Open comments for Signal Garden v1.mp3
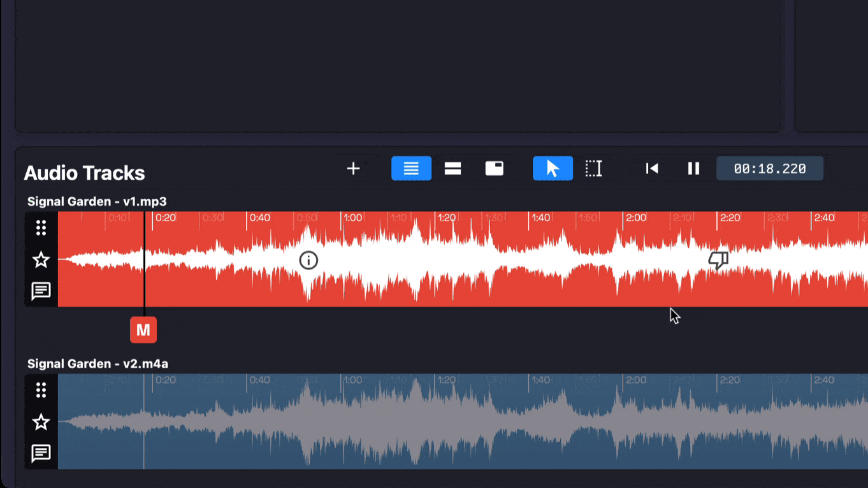The image size is (868, 488). click(41, 292)
